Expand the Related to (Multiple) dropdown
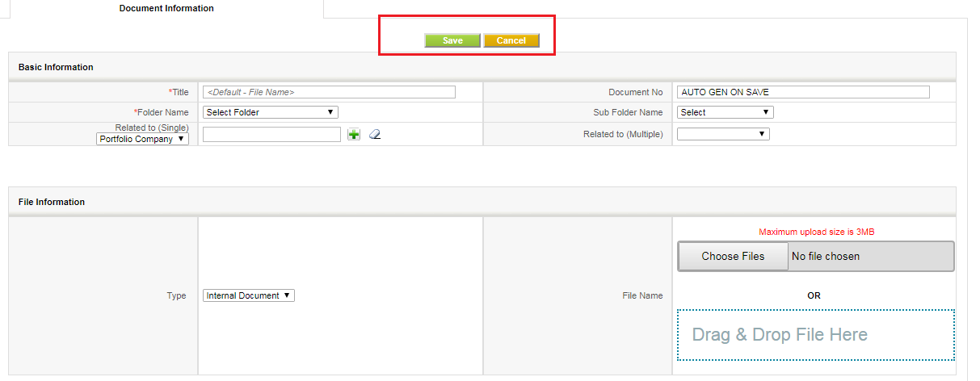Image resolution: width=980 pixels, height=381 pixels. 723,134
